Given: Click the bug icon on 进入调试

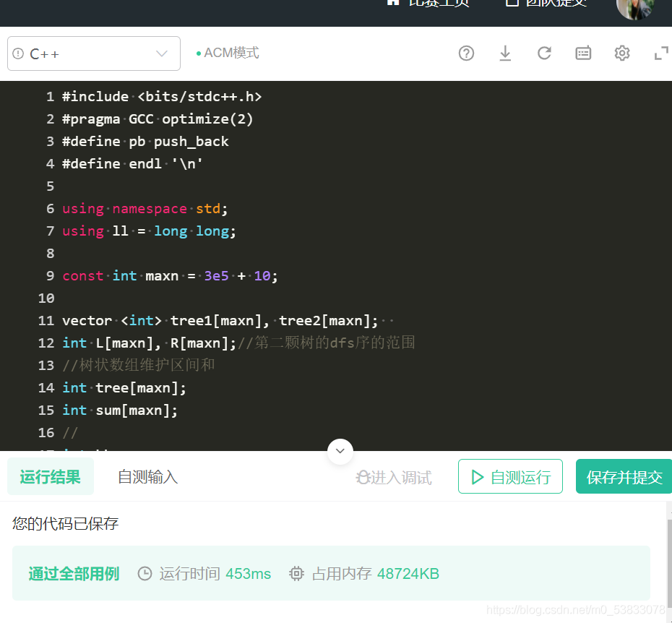Looking at the screenshot, I should [363, 477].
